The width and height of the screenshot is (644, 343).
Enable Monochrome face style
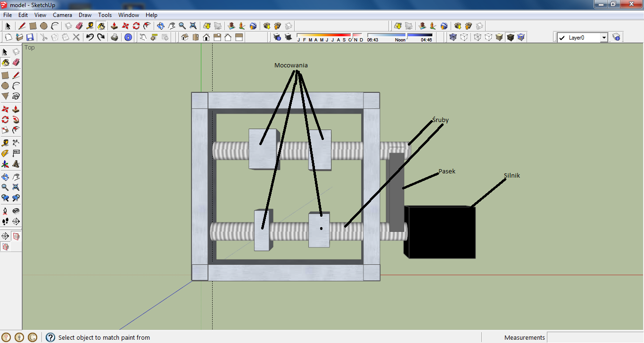click(x=521, y=37)
